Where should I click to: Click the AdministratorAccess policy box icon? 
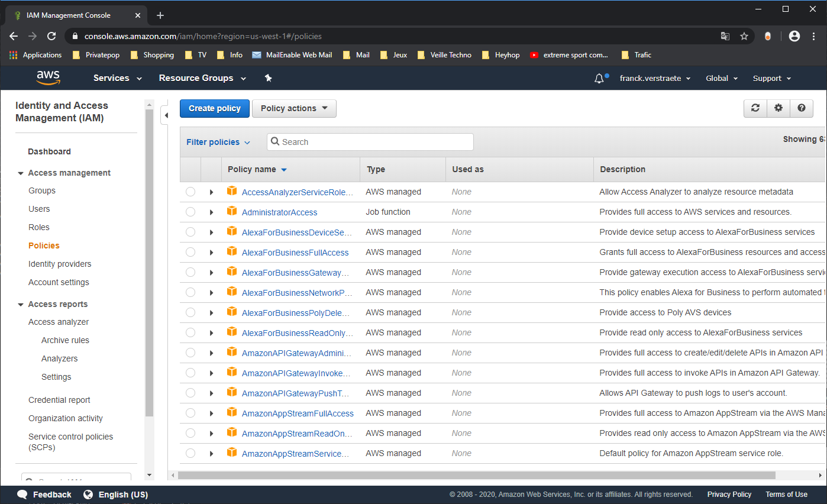232,212
